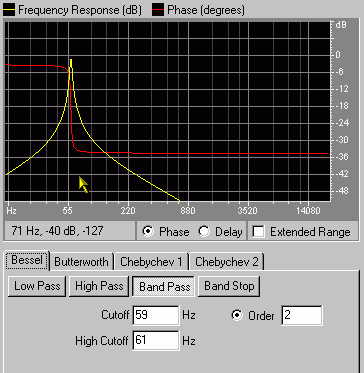Click the High Cutoff field showing 61
The height and width of the screenshot is (373, 364).
click(x=156, y=340)
